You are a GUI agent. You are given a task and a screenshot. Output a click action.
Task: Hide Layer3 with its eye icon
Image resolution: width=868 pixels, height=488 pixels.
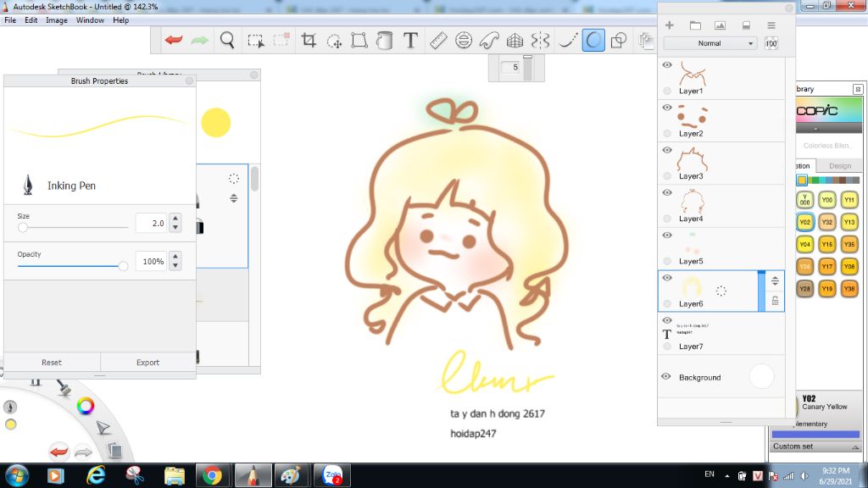click(667, 151)
